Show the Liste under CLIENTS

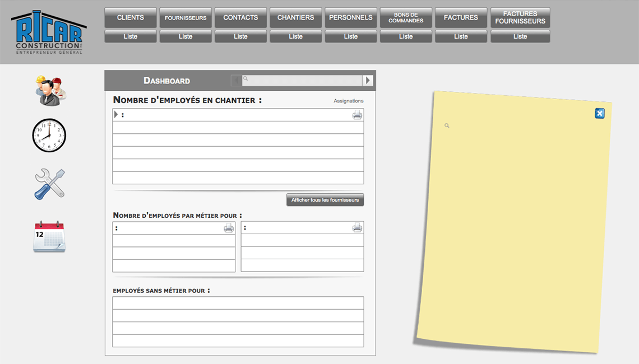coord(131,36)
